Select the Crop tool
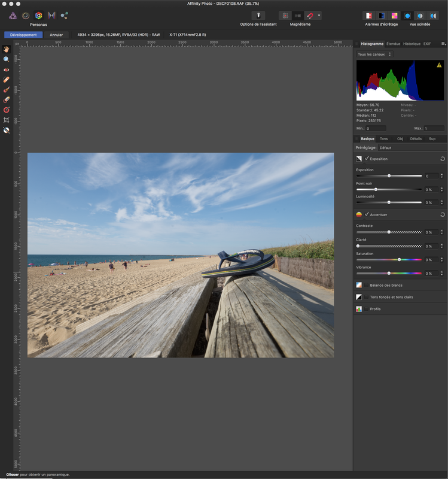Image resolution: width=448 pixels, height=479 pixels. click(7, 120)
